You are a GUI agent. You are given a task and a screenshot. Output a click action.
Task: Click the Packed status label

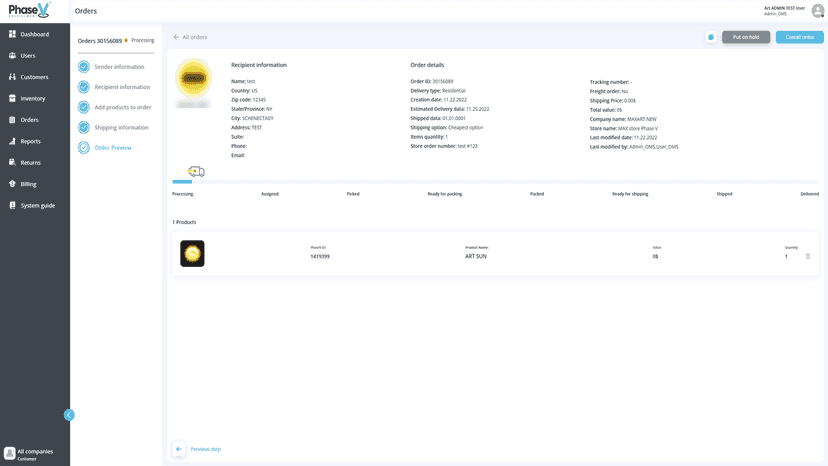coord(537,194)
